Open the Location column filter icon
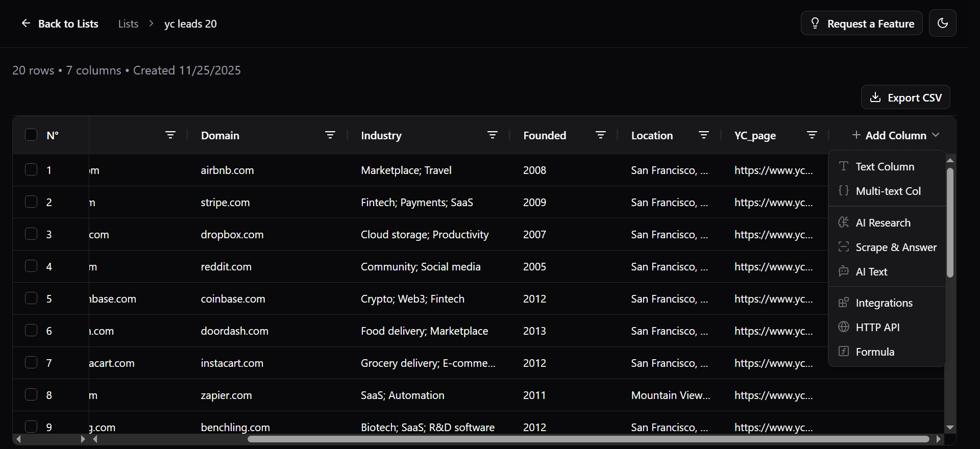Viewport: 980px width, 449px height. (x=704, y=135)
